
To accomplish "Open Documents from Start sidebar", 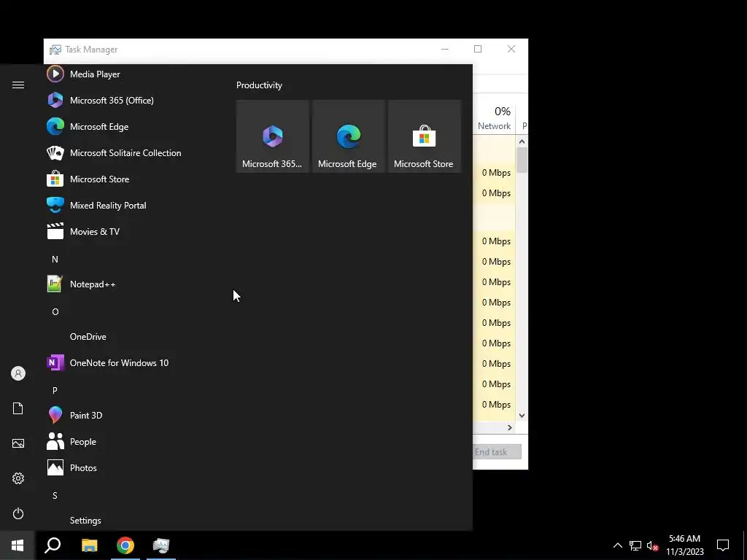I will pos(18,408).
